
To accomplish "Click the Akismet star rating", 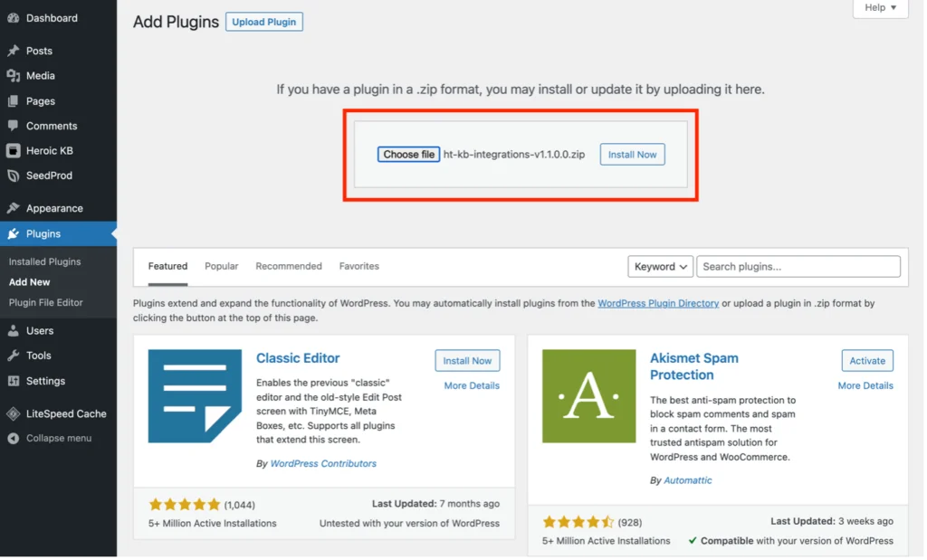I will [x=578, y=523].
